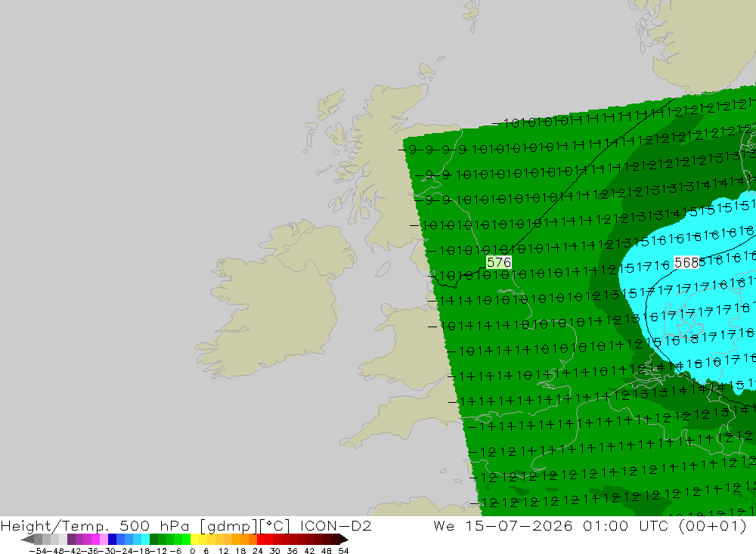Viewport: 756px width, 554px height.
Task: Click the '[°C]' unit text in title
Action: click(274, 525)
